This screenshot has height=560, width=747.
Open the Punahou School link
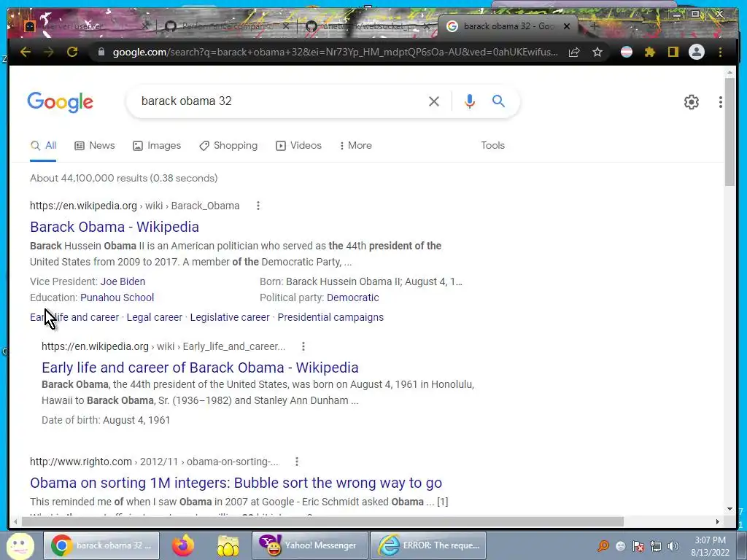click(x=117, y=297)
